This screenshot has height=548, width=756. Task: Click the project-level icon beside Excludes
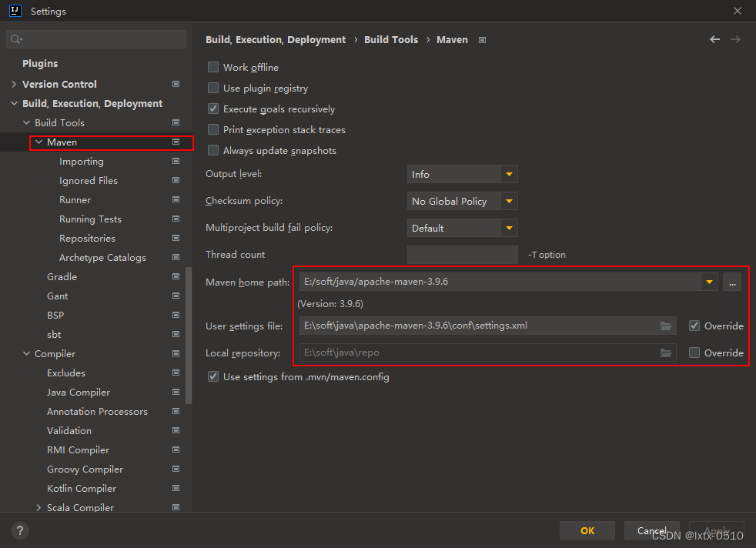click(176, 373)
